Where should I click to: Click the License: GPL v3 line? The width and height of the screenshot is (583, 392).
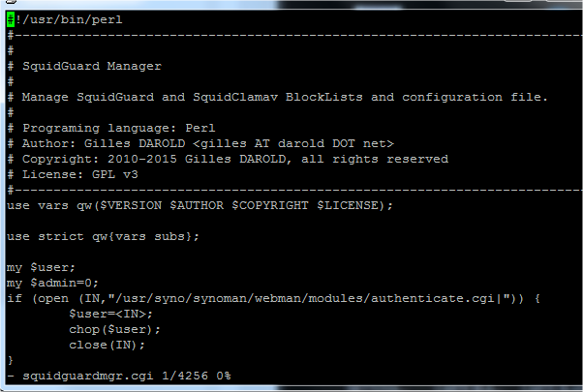[80, 174]
